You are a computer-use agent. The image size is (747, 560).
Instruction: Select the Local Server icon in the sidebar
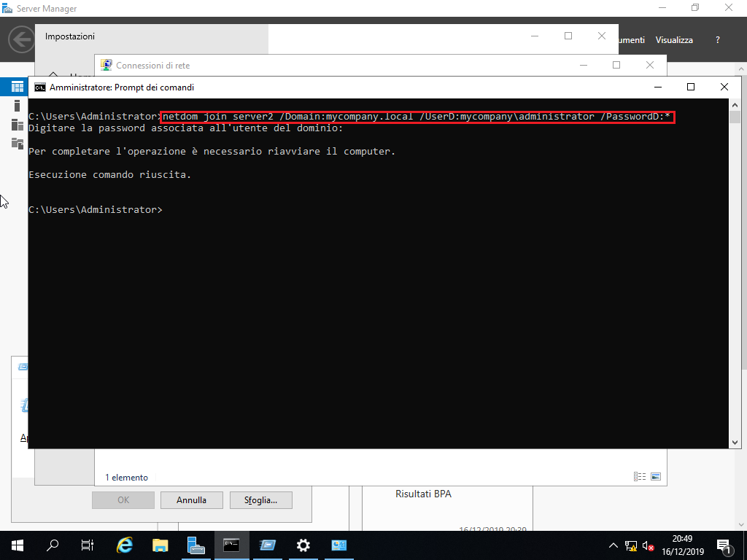[16, 104]
